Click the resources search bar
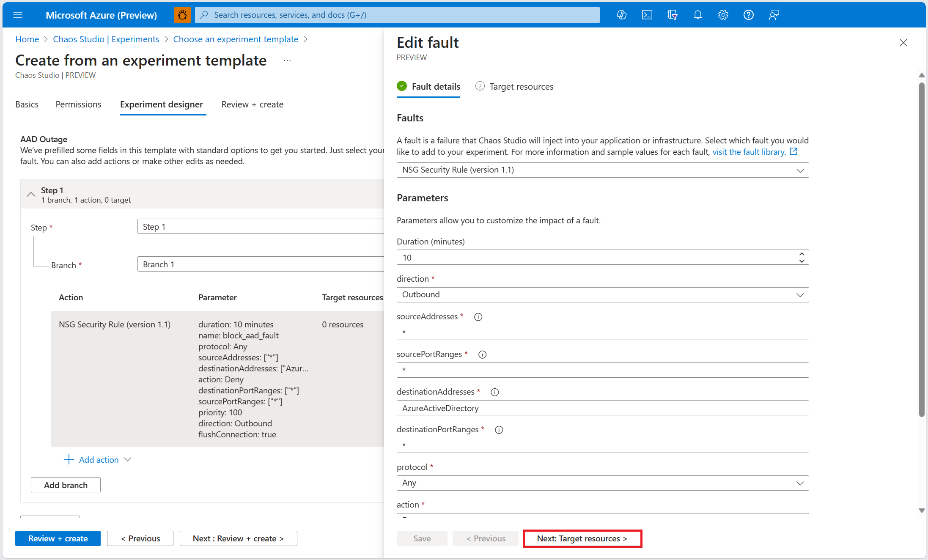Viewport: 928px width, 560px height. 397,15
